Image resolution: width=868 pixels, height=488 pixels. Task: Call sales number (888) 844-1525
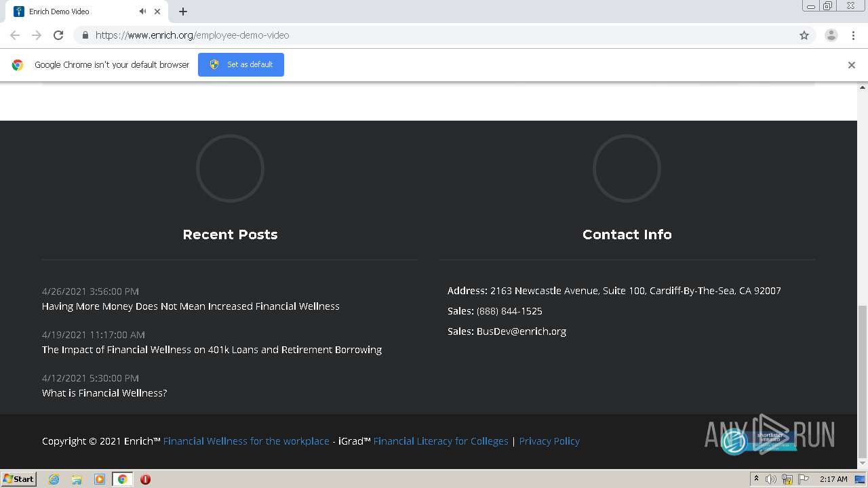pos(509,311)
